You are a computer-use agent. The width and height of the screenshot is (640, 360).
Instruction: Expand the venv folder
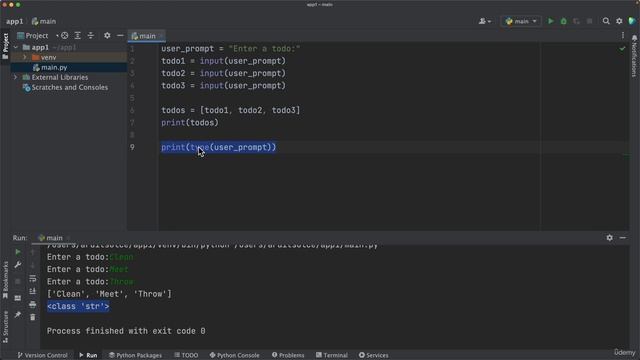(x=25, y=57)
